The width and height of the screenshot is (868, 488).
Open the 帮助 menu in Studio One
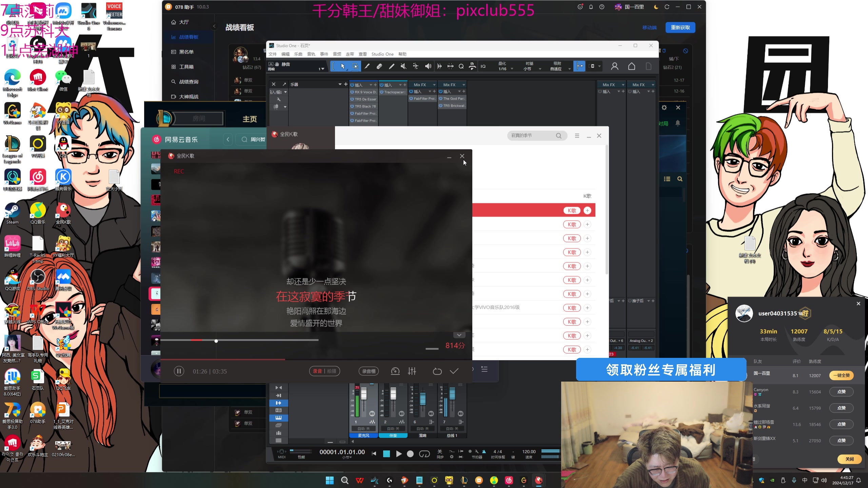pos(402,54)
